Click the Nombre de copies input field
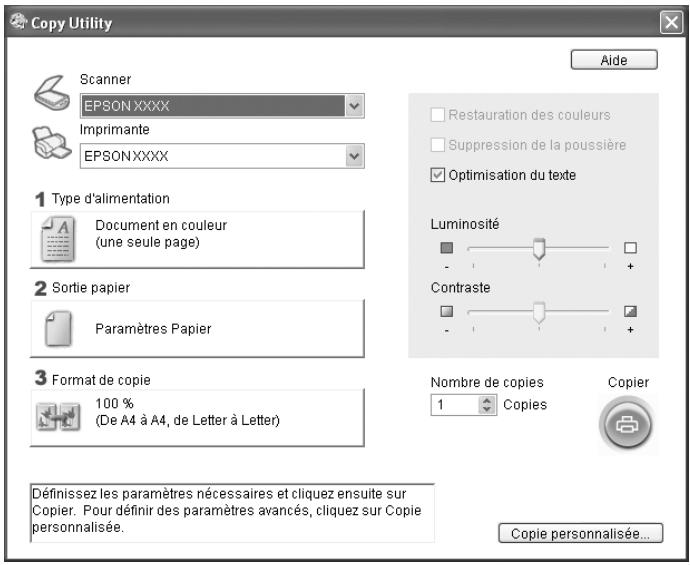 [x=455, y=405]
